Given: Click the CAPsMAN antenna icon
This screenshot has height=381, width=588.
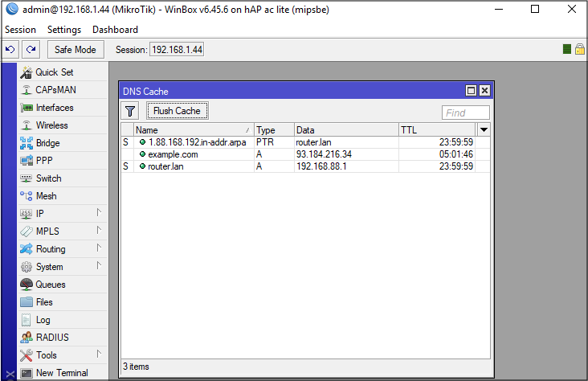Looking at the screenshot, I should tap(27, 90).
